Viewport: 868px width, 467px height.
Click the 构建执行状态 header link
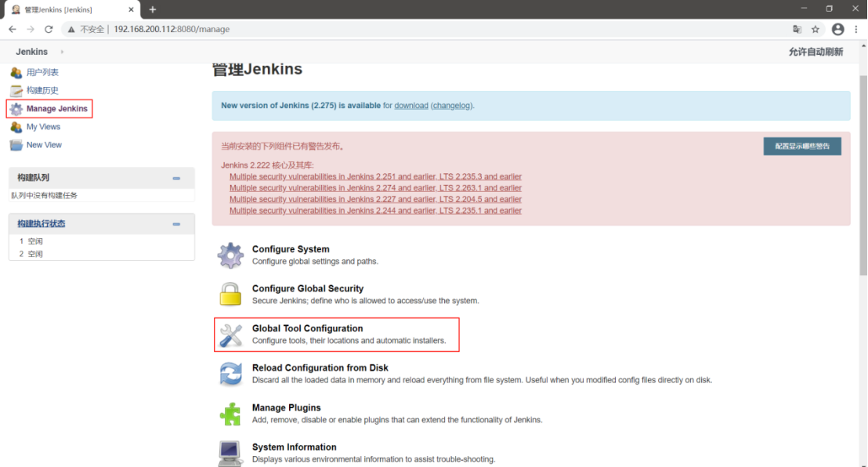(41, 224)
